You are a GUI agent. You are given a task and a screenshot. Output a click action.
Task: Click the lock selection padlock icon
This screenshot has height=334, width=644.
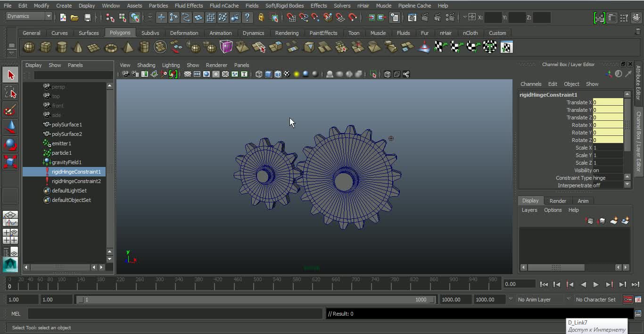pyautogui.click(x=261, y=17)
